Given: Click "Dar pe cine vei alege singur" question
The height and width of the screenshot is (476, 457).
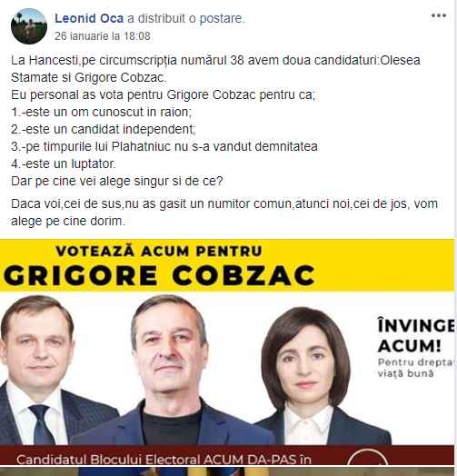Looking at the screenshot, I should (x=117, y=182).
